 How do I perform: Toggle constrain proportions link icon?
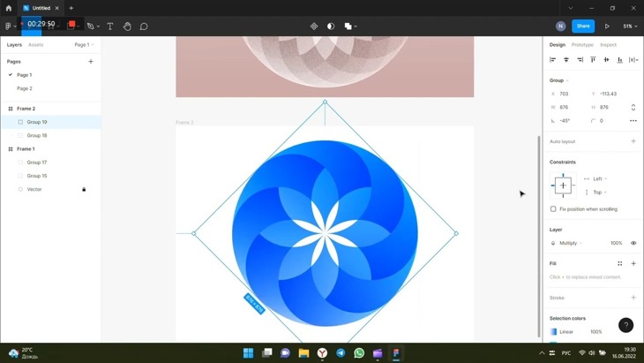coord(633,107)
